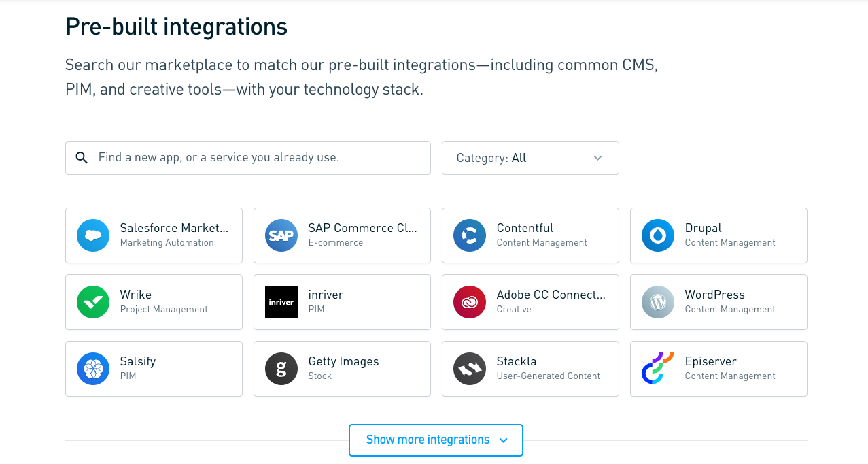Click the Drupal droplet logo
Image resolution: width=868 pixels, height=464 pixels.
[x=658, y=235]
